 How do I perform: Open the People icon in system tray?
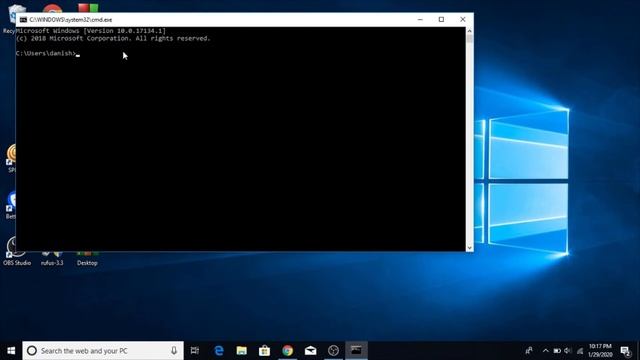pyautogui.click(x=529, y=351)
